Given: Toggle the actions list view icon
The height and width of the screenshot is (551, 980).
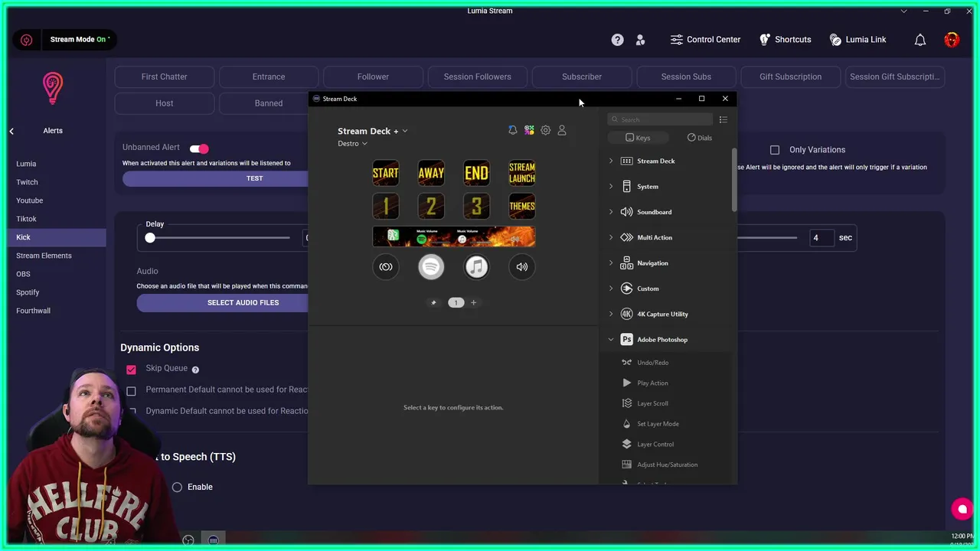Looking at the screenshot, I should (724, 119).
